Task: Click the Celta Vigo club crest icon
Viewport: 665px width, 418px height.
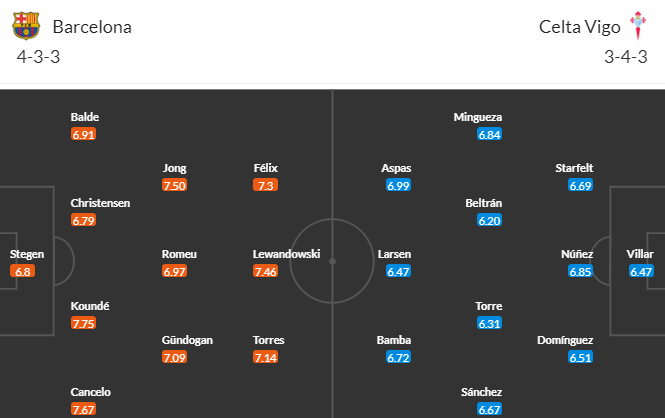Action: pos(637,25)
